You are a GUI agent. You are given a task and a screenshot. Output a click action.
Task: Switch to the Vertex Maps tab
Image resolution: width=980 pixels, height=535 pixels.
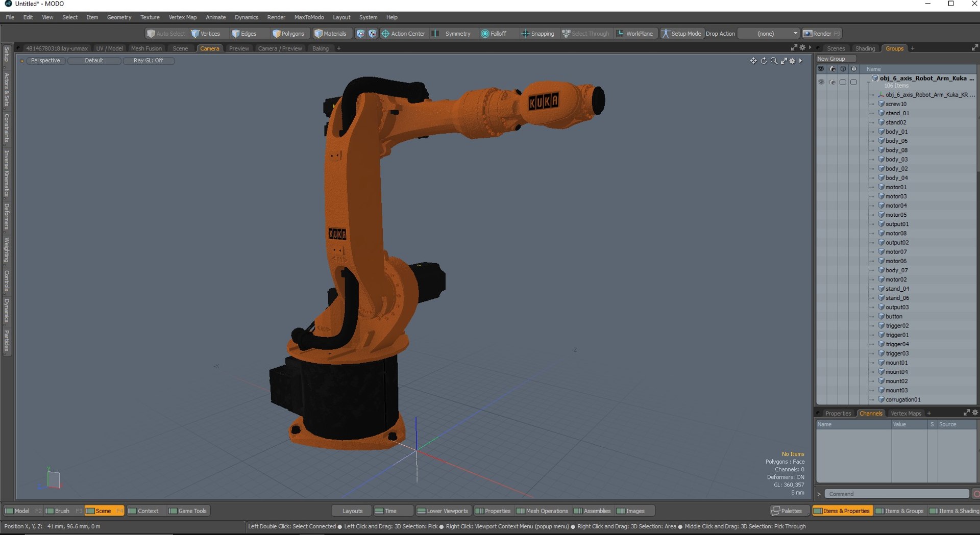coord(906,414)
